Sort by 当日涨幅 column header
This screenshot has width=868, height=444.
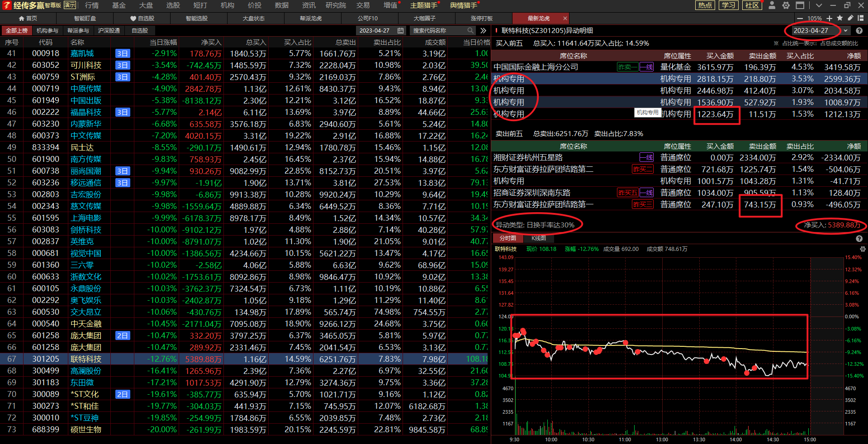click(163, 43)
